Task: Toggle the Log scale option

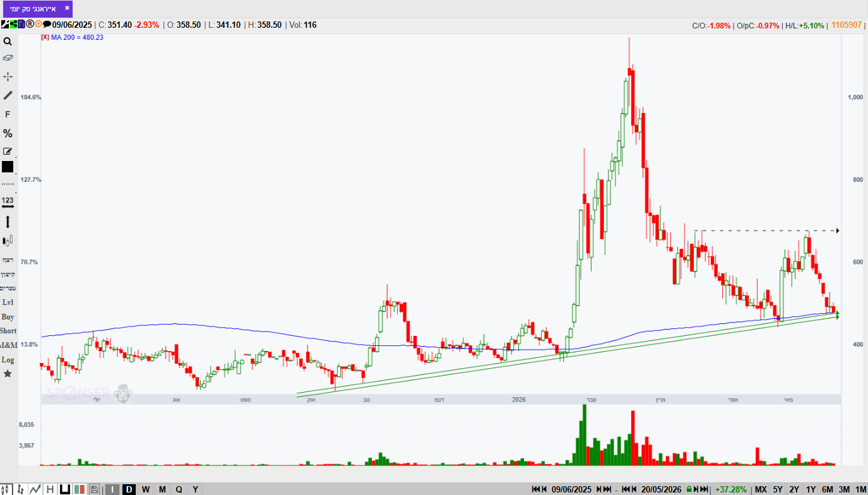Action: tap(8, 359)
